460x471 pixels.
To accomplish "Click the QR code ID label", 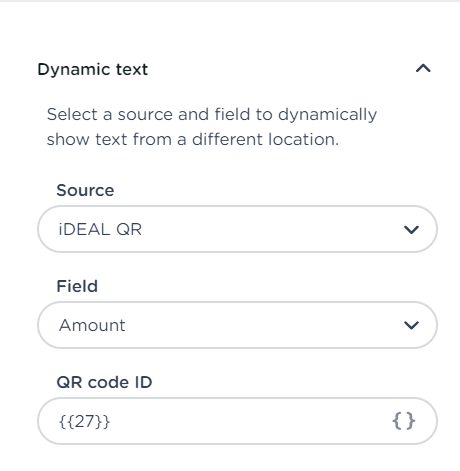I will coord(104,382).
